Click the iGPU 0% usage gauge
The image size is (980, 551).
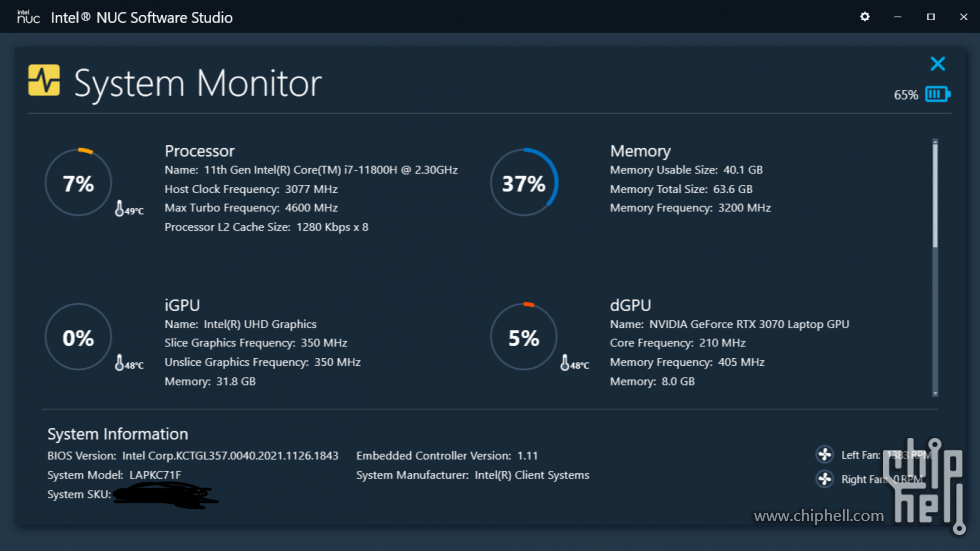(x=78, y=337)
